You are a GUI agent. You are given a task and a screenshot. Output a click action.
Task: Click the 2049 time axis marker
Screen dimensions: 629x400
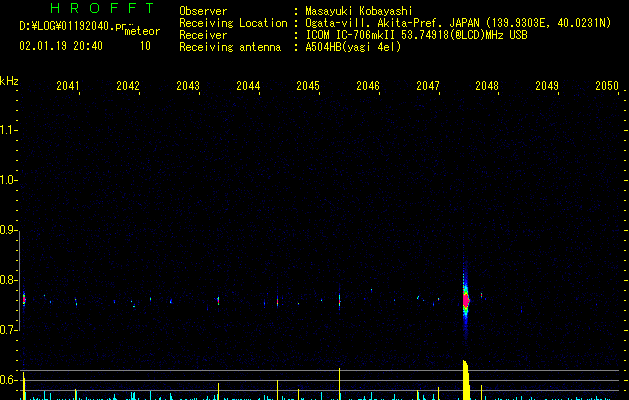coord(547,86)
